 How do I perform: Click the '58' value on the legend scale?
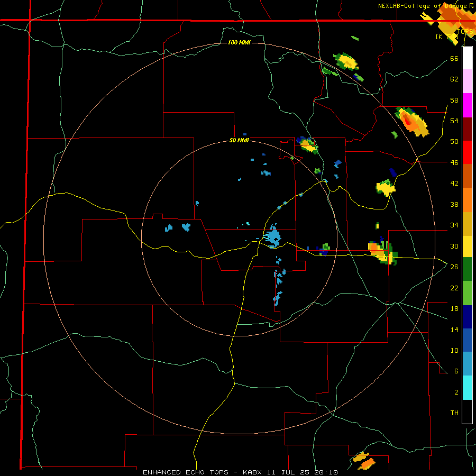pyautogui.click(x=454, y=100)
